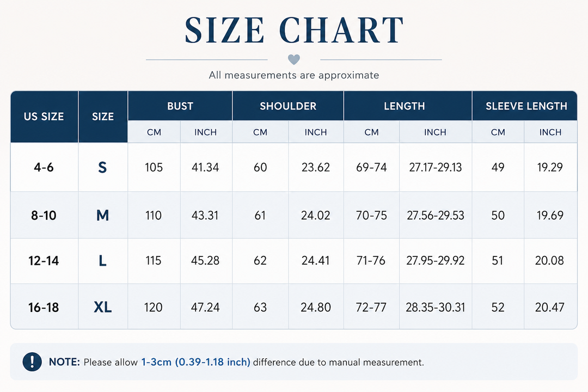Image resolution: width=588 pixels, height=392 pixels.
Task: Click the SIZE CHART title
Action: pos(294,30)
